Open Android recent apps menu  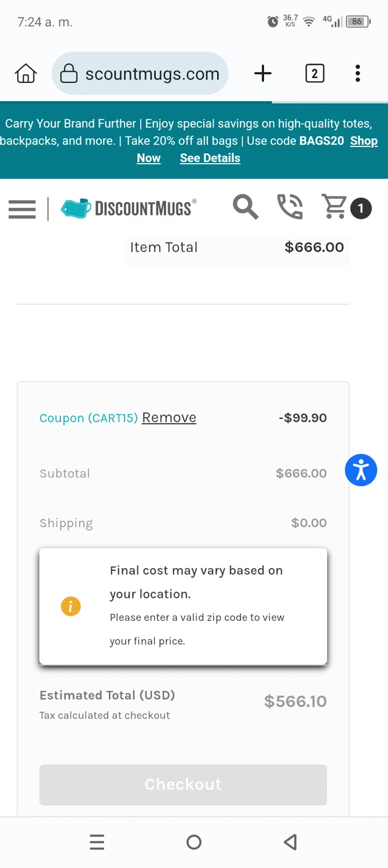click(x=97, y=842)
